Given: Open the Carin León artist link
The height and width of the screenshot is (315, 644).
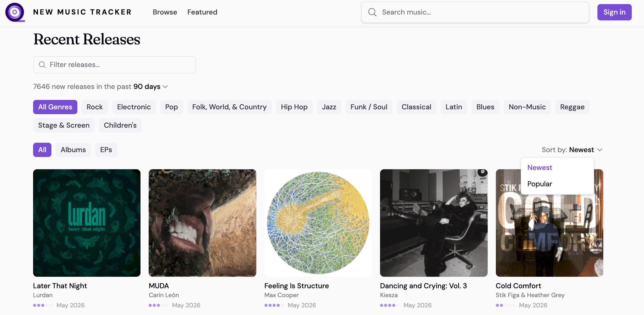Looking at the screenshot, I should (x=164, y=295).
